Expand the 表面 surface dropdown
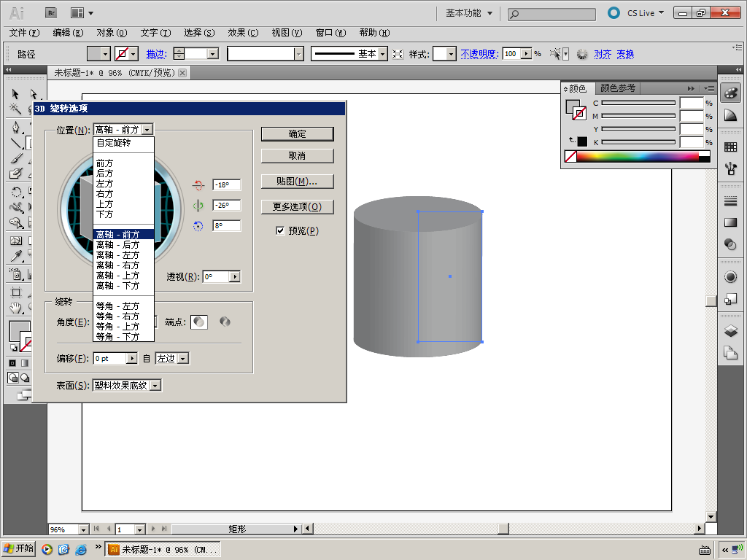The height and width of the screenshot is (560, 747). [155, 385]
